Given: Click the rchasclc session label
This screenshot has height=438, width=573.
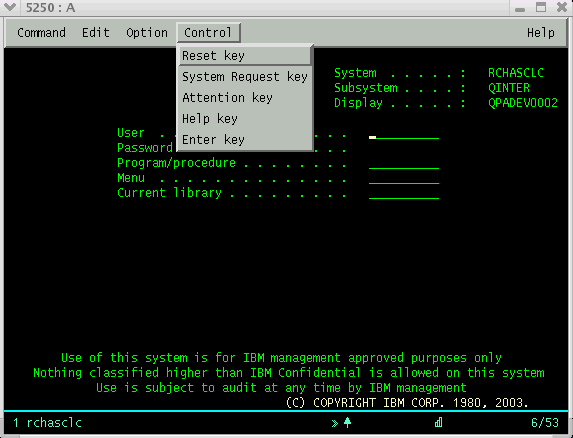Looking at the screenshot, I should 54,423.
